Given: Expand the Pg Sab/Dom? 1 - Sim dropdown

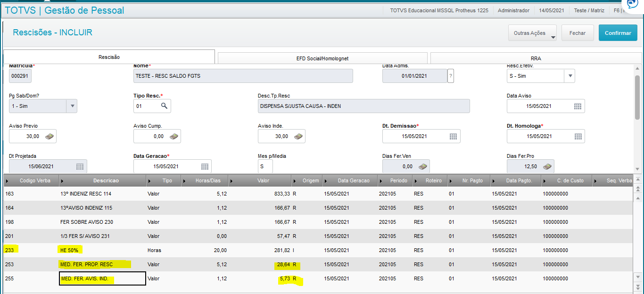Looking at the screenshot, I should pyautogui.click(x=72, y=106).
